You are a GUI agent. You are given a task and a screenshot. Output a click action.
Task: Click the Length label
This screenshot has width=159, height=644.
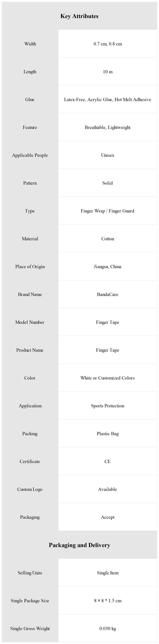tap(30, 72)
